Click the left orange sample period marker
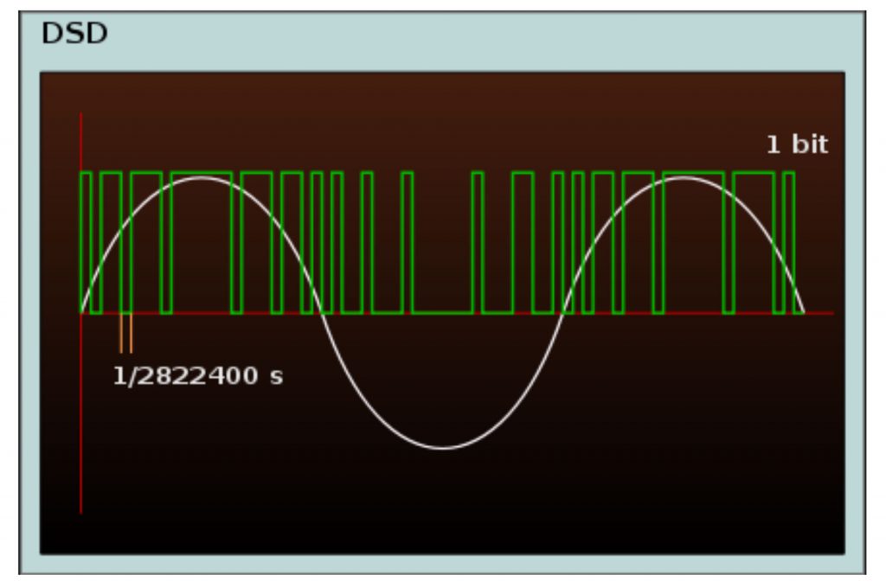 click(x=121, y=334)
